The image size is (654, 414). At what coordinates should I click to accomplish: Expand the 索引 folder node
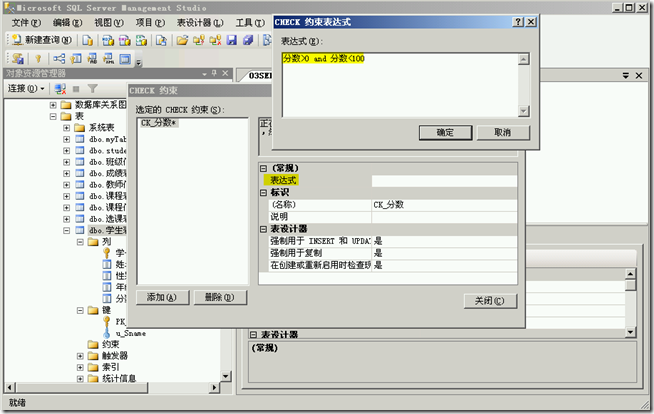[x=80, y=367]
